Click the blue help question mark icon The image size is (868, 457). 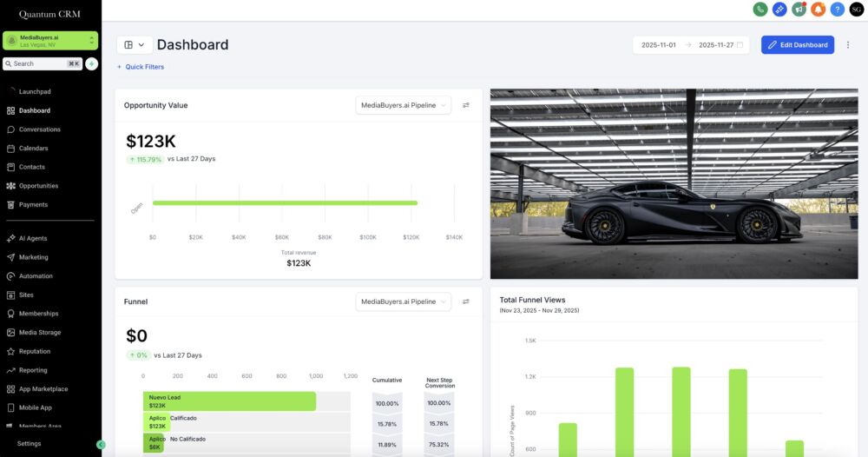837,9
